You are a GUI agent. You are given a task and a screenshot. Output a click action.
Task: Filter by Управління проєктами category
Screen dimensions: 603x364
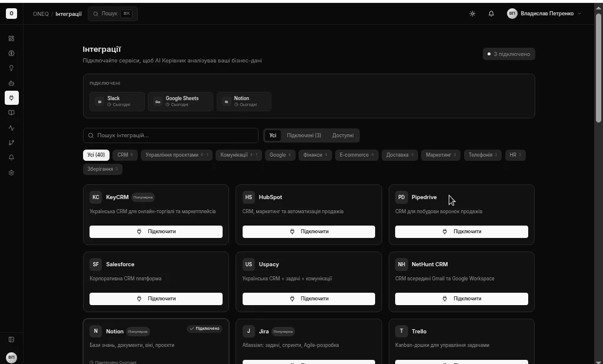coord(177,155)
